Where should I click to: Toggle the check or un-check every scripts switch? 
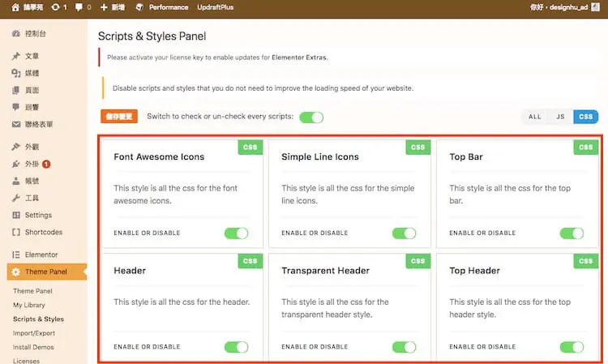[311, 117]
